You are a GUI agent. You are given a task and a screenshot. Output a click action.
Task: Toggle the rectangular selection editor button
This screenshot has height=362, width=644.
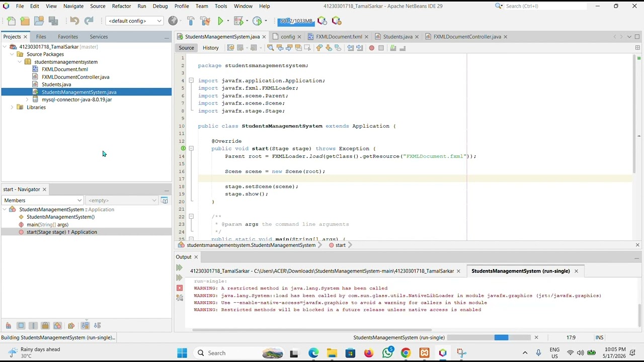click(308, 48)
